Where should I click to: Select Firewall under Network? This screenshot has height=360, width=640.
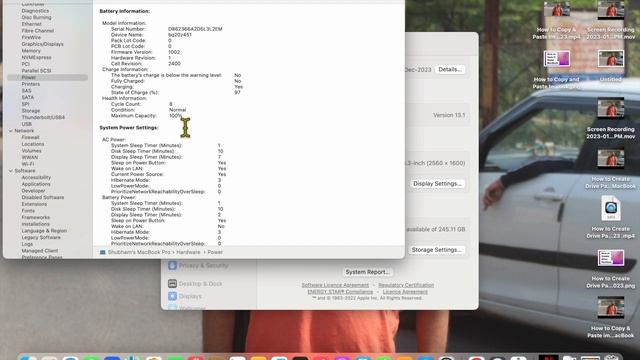point(30,138)
